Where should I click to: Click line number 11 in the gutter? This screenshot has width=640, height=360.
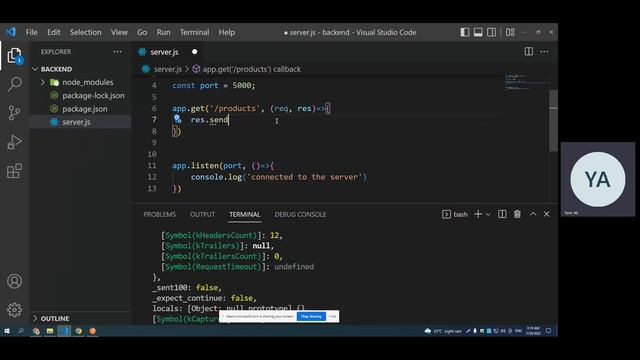tap(152, 166)
